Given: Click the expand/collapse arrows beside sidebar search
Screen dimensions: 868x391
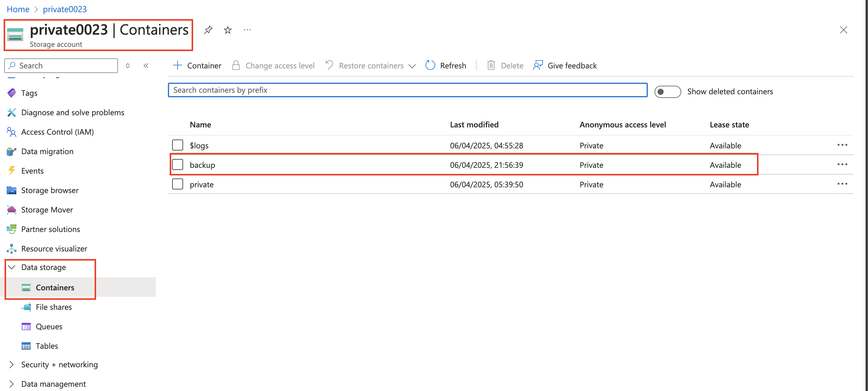Looking at the screenshot, I should (x=128, y=66).
